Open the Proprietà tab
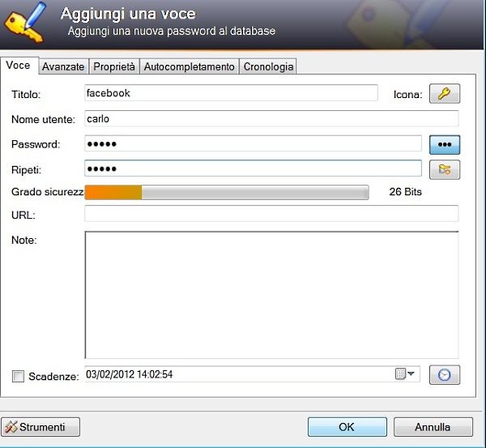This screenshot has width=486, height=448. coord(114,67)
